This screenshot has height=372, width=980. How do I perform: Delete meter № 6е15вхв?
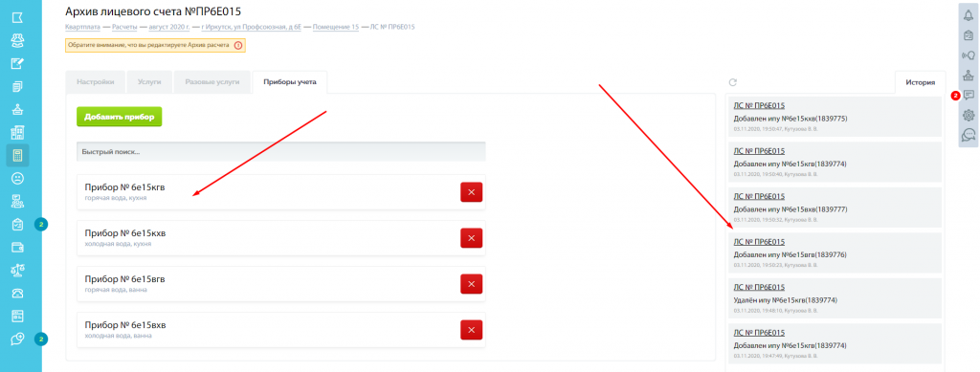[x=471, y=330]
